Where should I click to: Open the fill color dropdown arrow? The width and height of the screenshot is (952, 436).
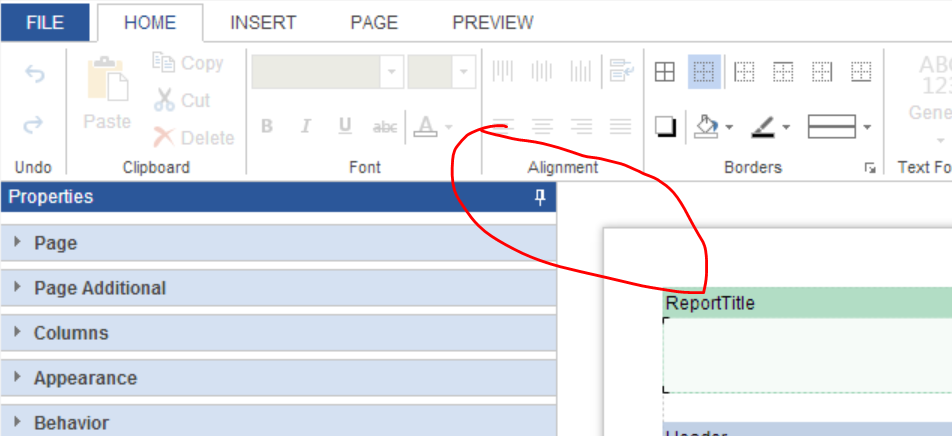pos(729,127)
